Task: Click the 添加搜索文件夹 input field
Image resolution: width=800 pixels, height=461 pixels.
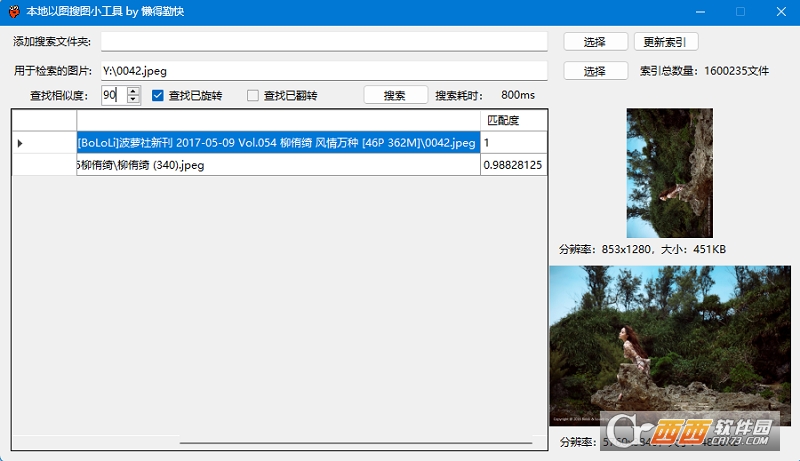Action: point(324,41)
